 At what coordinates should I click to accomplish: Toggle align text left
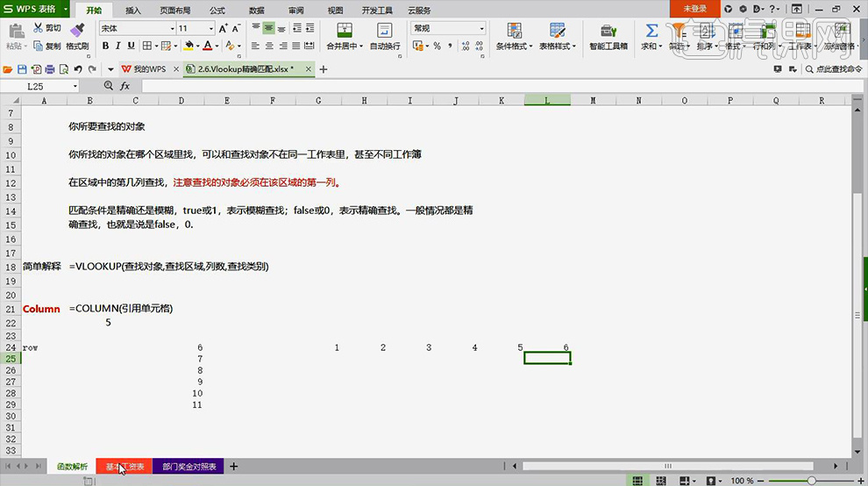[255, 46]
